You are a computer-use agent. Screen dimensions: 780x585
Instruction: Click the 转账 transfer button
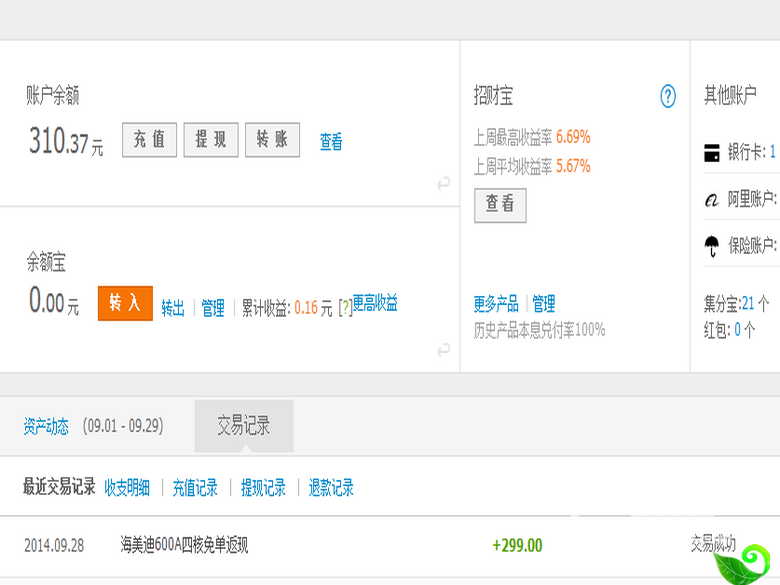click(x=273, y=140)
